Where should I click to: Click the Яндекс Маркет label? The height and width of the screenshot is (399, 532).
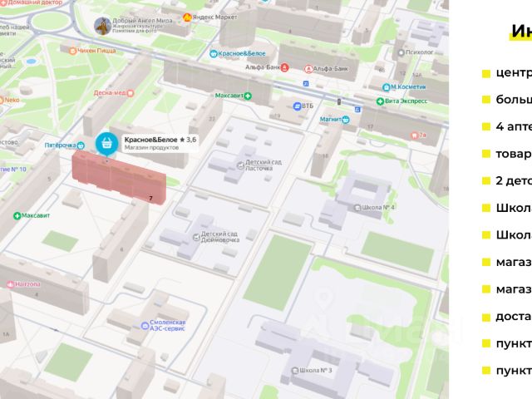pos(214,17)
